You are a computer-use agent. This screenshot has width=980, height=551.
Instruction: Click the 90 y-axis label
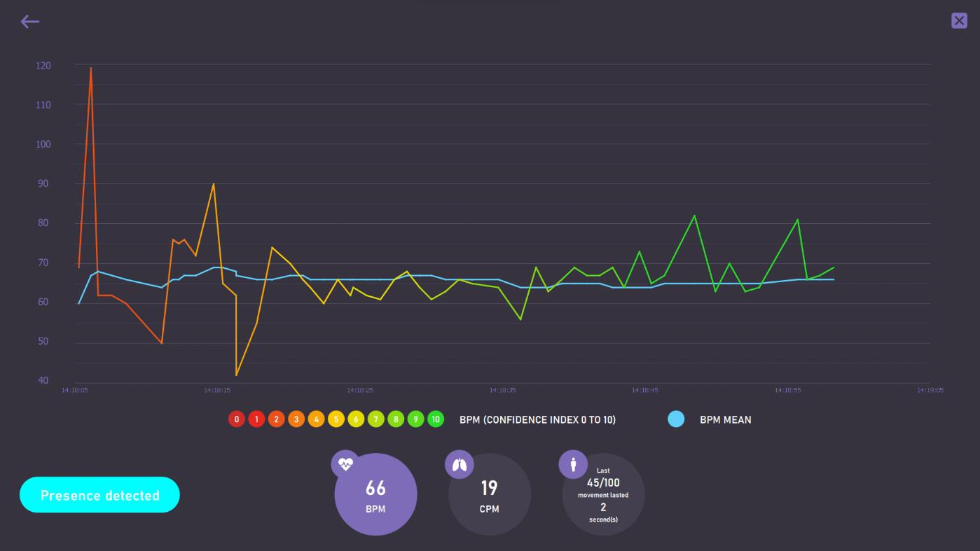tap(43, 183)
